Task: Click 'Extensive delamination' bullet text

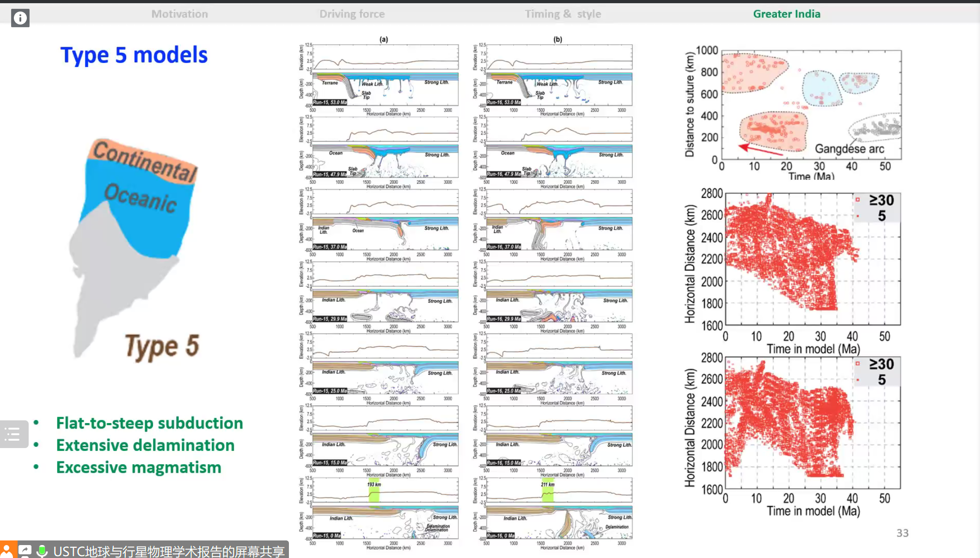Action: pos(146,445)
